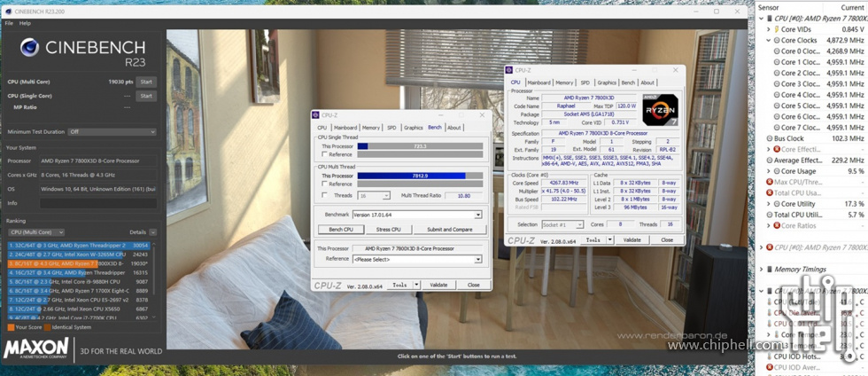Click the Maxon logo in Cinebench
Image resolution: width=868 pixels, height=376 pixels.
tap(36, 350)
